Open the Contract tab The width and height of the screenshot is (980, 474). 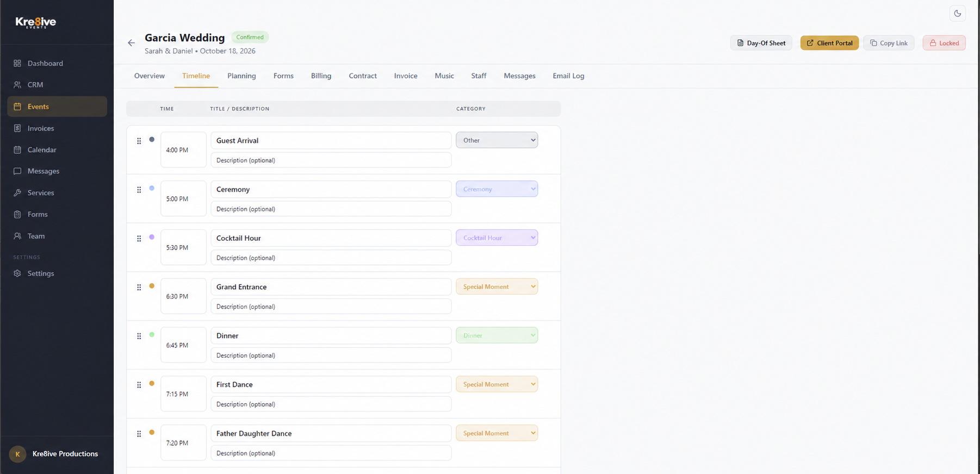pyautogui.click(x=363, y=76)
